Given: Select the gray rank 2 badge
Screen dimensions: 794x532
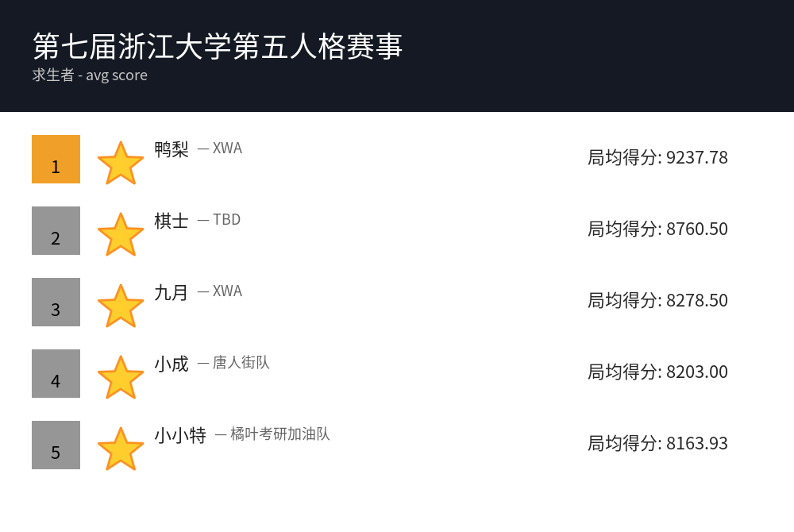Looking at the screenshot, I should [x=56, y=230].
